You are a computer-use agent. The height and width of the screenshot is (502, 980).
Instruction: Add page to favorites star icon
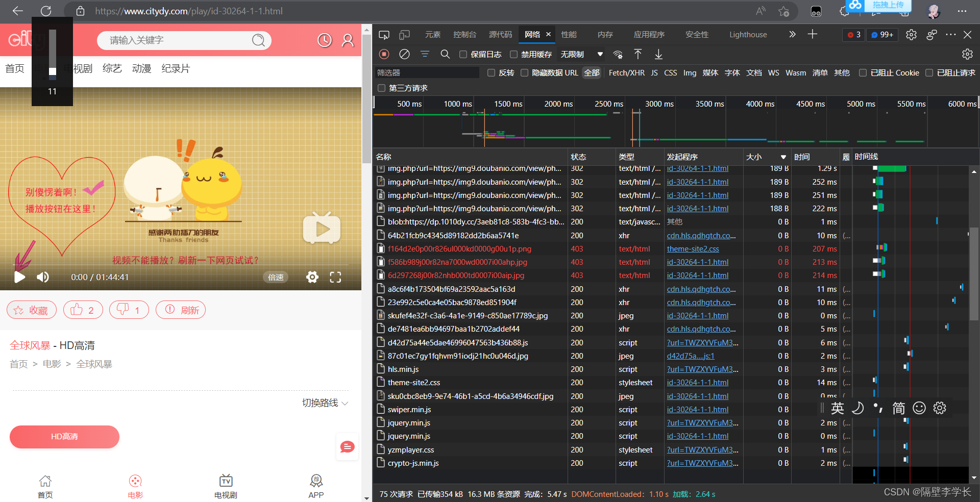point(784,11)
